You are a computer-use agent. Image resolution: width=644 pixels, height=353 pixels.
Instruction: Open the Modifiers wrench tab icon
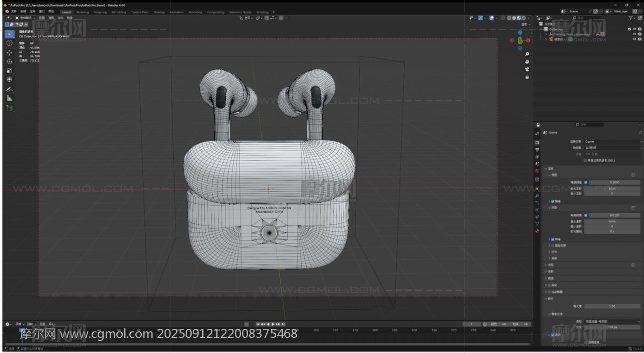point(537,195)
